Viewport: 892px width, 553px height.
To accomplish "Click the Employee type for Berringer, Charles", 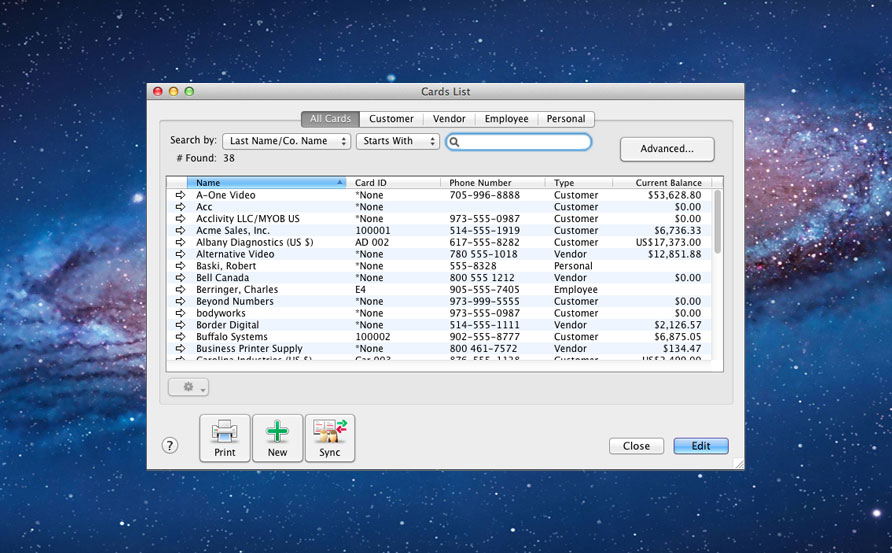I will (x=576, y=290).
